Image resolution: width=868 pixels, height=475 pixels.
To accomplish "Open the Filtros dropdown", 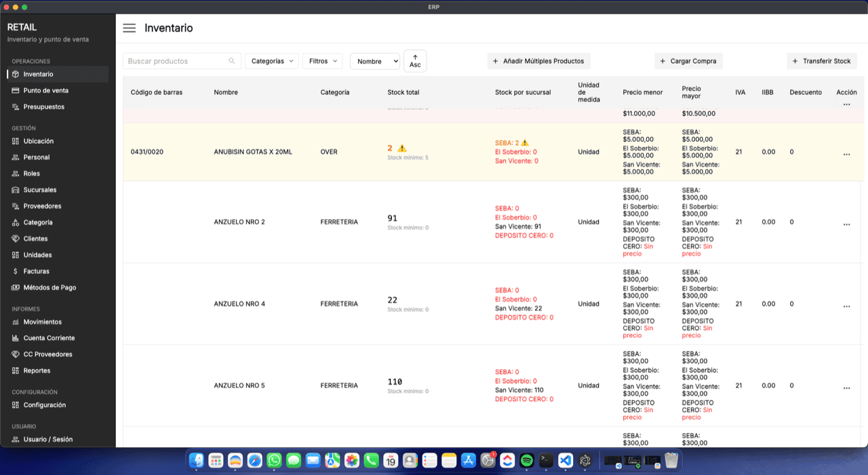I will coord(322,61).
